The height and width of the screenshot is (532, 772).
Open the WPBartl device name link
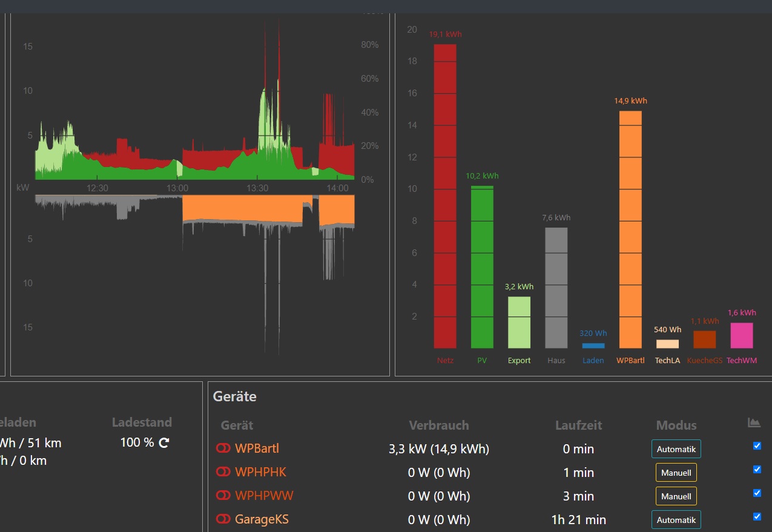point(257,448)
